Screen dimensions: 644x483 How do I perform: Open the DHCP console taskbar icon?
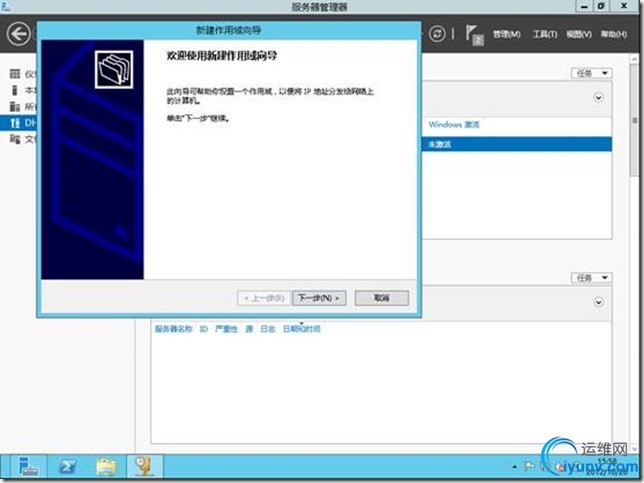pyautogui.click(x=144, y=466)
